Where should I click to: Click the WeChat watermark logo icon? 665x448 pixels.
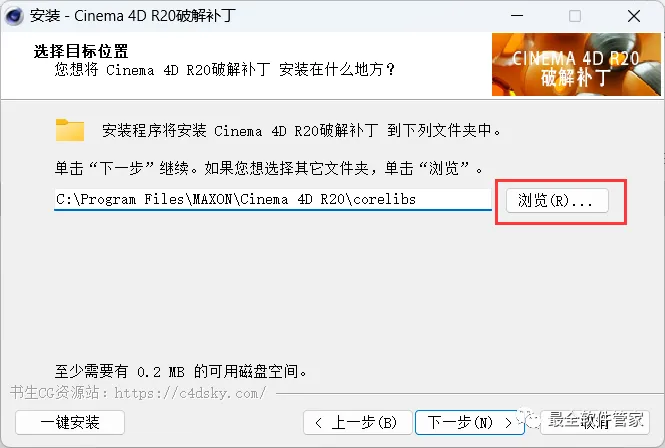point(531,420)
